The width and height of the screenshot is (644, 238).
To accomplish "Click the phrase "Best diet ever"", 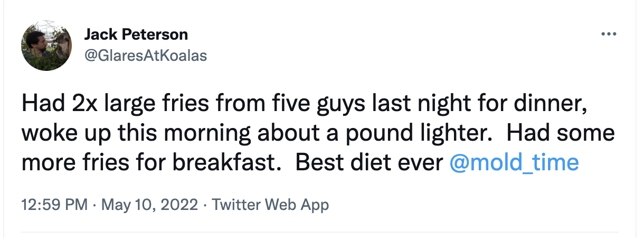I will 368,162.
